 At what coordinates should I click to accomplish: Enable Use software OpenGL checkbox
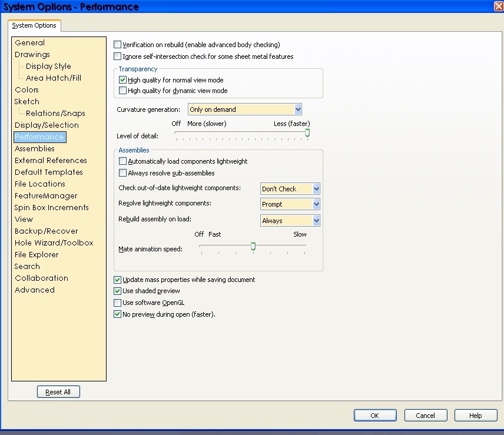pyautogui.click(x=117, y=303)
